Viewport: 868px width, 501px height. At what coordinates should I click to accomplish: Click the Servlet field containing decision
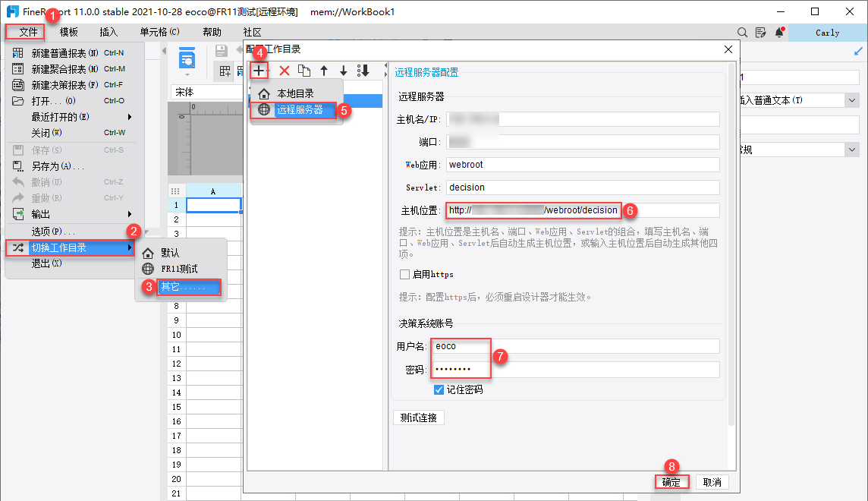click(583, 187)
